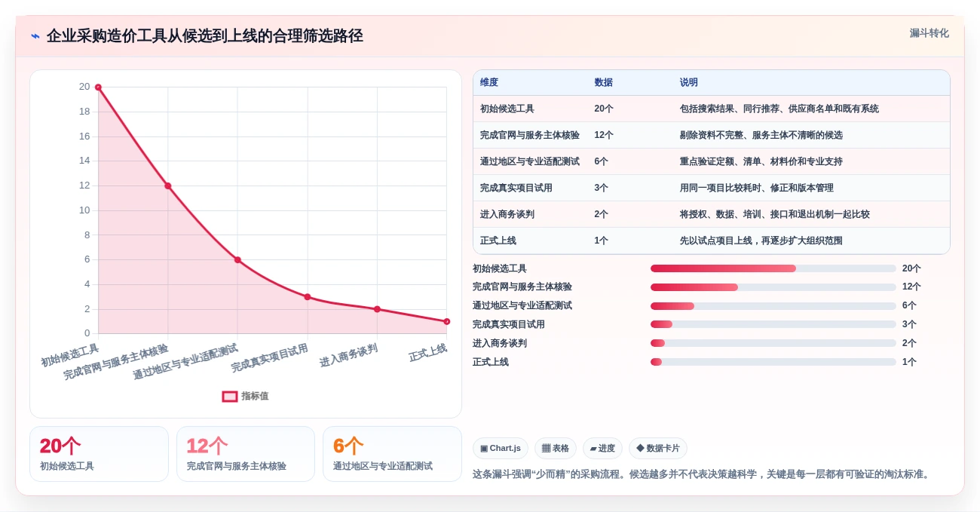Click the description 将授权、数据、培训、接口和退出机制一起比较
Image resolution: width=980 pixels, height=512 pixels.
pos(775,214)
